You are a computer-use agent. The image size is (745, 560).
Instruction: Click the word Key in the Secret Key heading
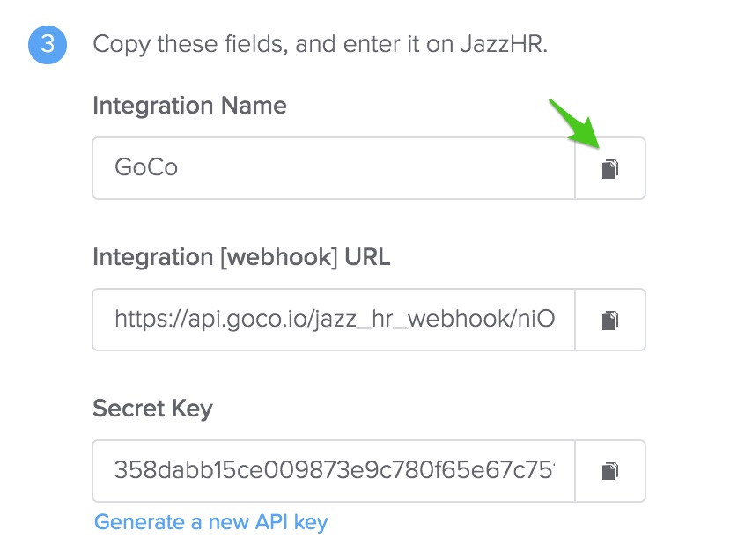192,409
